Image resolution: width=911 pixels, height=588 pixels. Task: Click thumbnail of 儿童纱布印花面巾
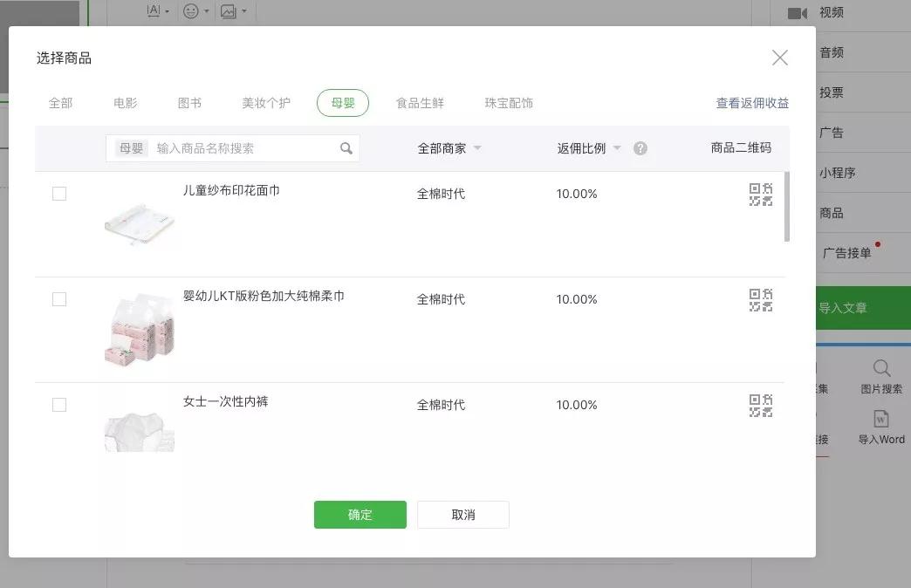pos(140,223)
